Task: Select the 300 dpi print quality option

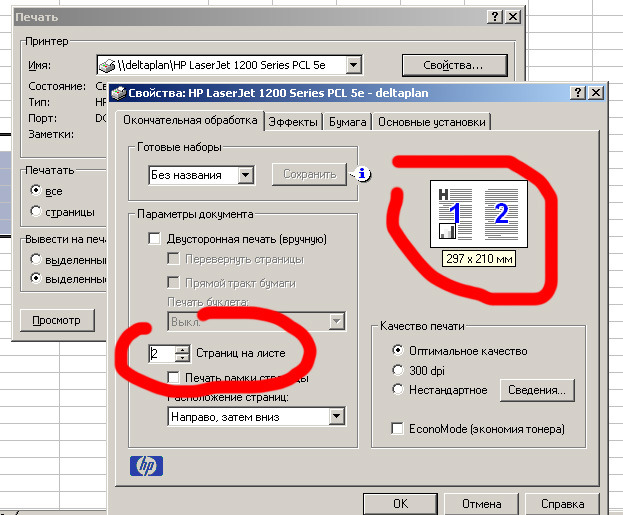Action: (x=399, y=370)
